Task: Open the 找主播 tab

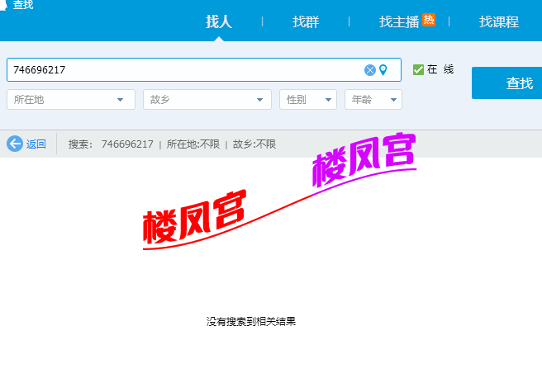Action: pyautogui.click(x=398, y=22)
